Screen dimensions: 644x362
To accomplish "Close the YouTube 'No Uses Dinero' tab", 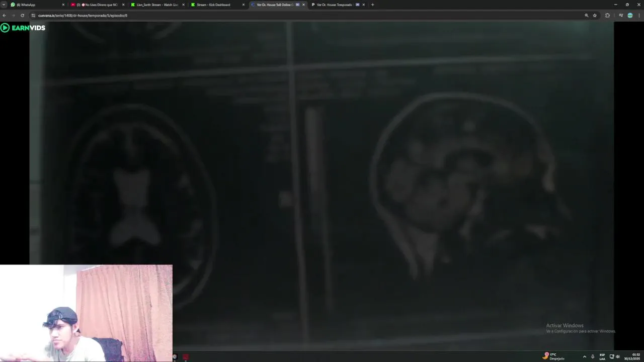I will (123, 5).
